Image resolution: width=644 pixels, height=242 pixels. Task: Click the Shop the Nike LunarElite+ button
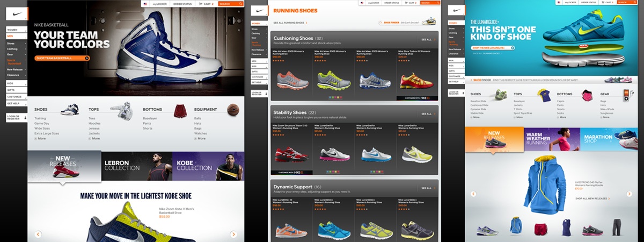pyautogui.click(x=493, y=48)
